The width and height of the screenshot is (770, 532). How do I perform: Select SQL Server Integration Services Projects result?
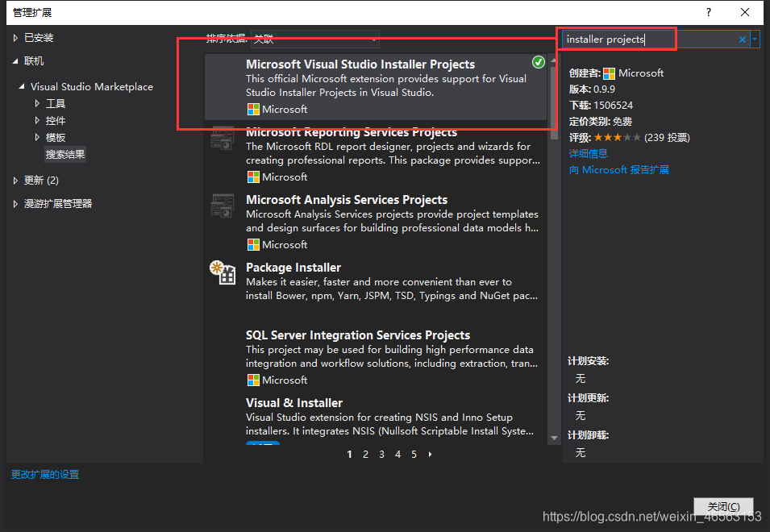[376, 358]
